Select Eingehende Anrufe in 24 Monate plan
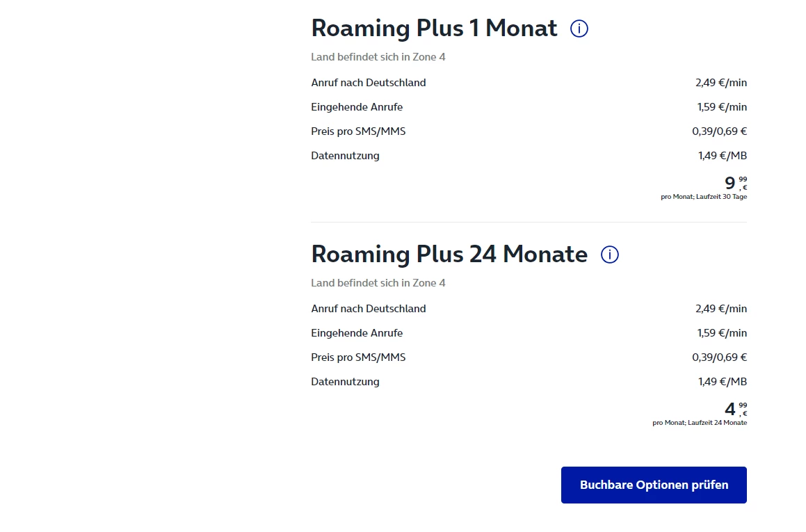The height and width of the screenshot is (532, 806). click(356, 333)
